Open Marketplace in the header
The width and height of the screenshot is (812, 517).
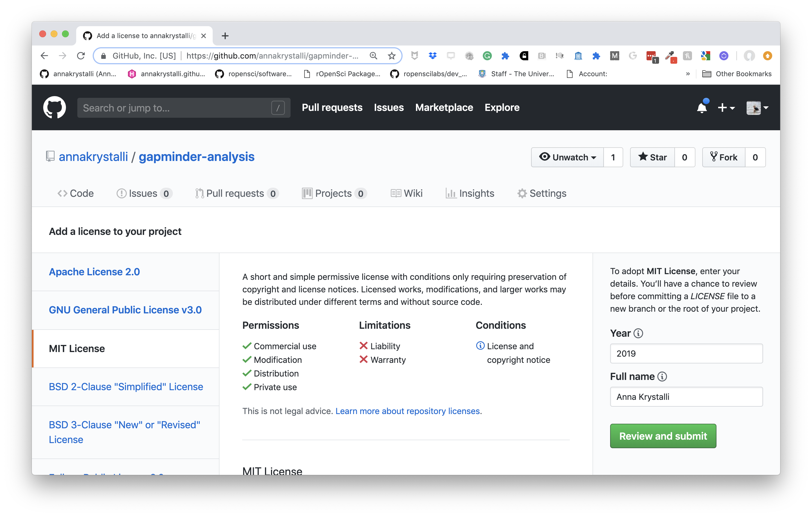point(444,107)
